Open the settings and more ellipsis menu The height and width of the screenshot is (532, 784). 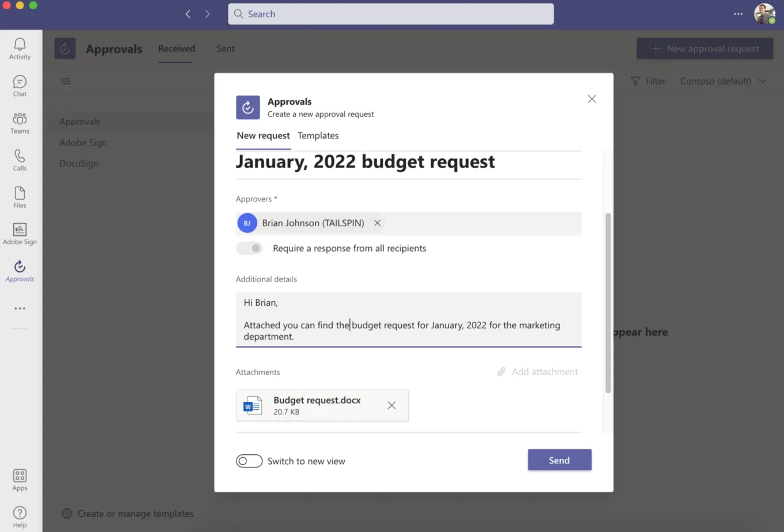[x=738, y=14]
